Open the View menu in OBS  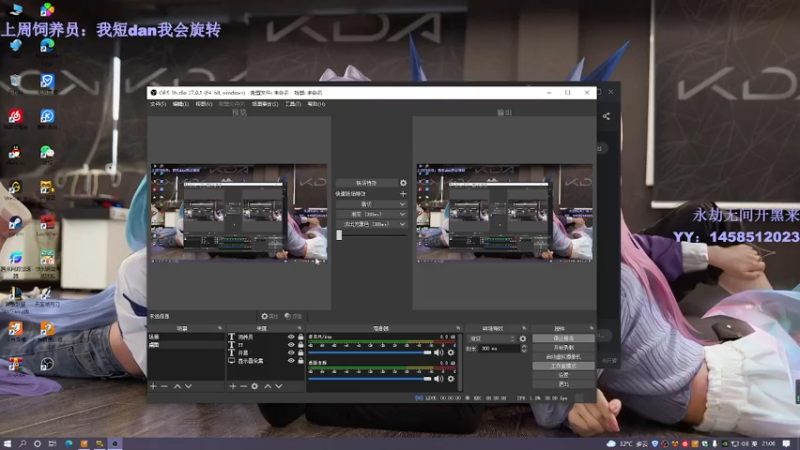tap(204, 104)
